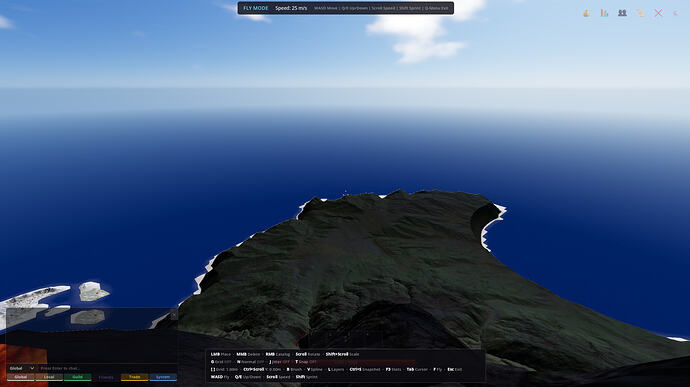Switch to the Global chat tab
This screenshot has height=387, width=690.
(x=20, y=377)
